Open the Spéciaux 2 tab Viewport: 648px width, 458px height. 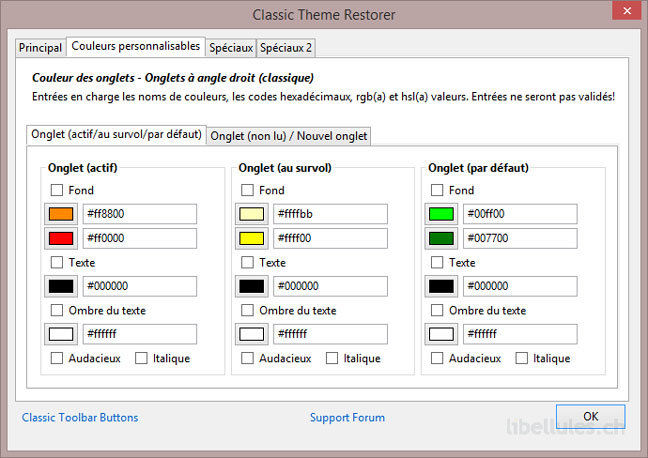tap(286, 48)
